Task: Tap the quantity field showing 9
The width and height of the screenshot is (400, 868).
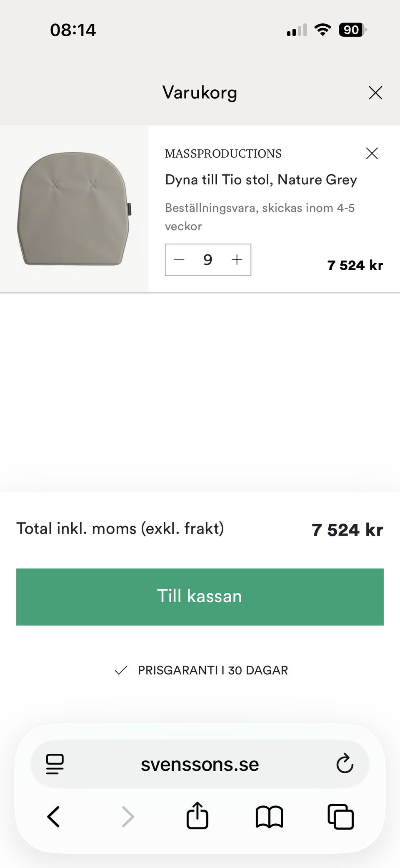Action: [x=208, y=260]
